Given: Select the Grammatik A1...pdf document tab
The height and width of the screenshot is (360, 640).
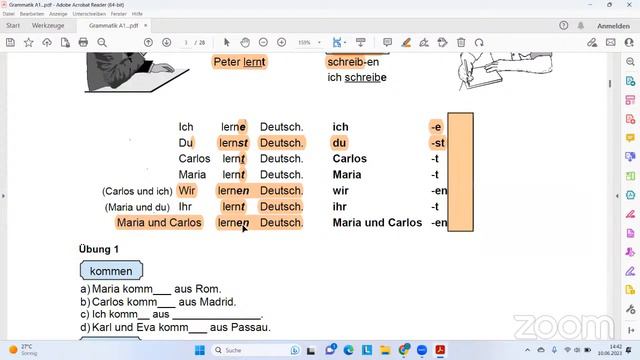Looking at the screenshot, I should [x=113, y=25].
